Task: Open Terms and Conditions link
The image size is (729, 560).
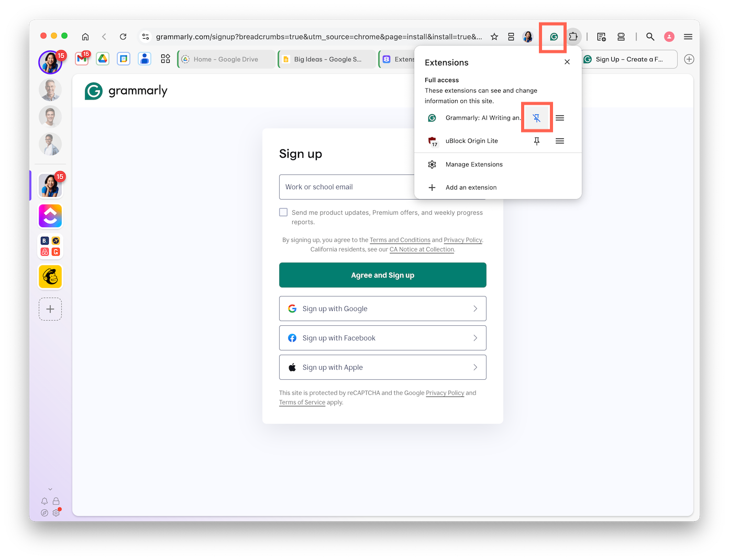Action: pos(400,240)
